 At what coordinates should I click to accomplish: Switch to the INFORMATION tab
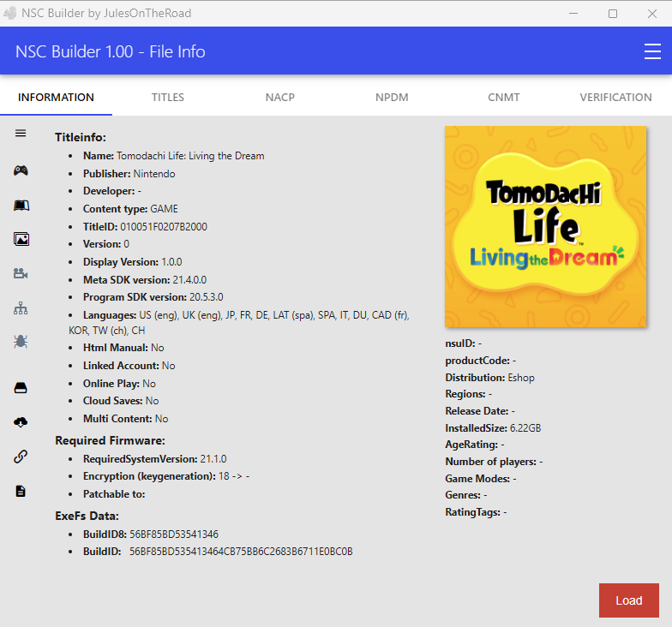tap(56, 98)
